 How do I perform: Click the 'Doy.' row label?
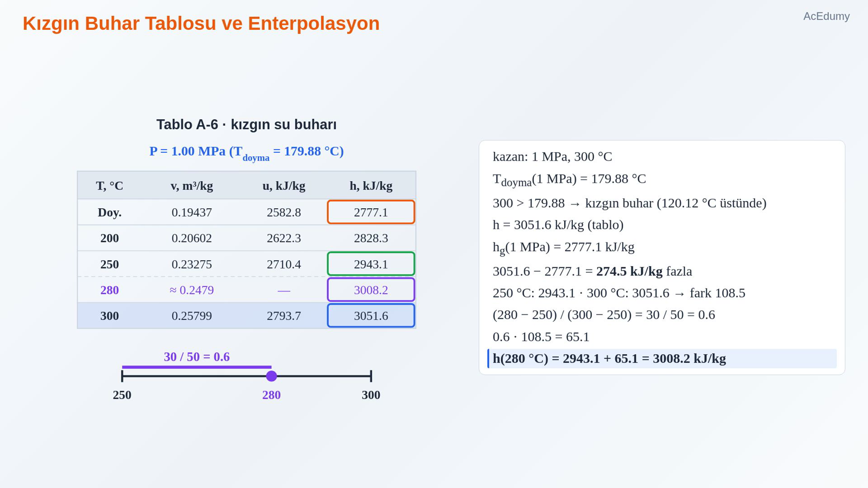pos(110,213)
